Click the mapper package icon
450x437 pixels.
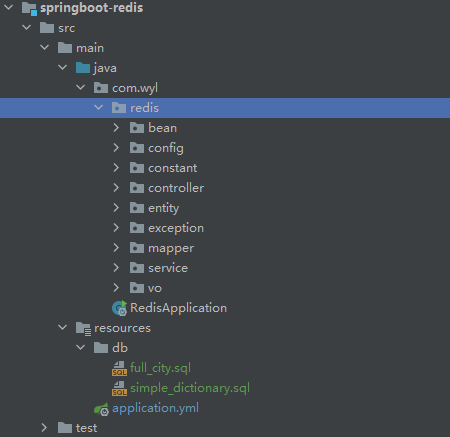(137, 248)
